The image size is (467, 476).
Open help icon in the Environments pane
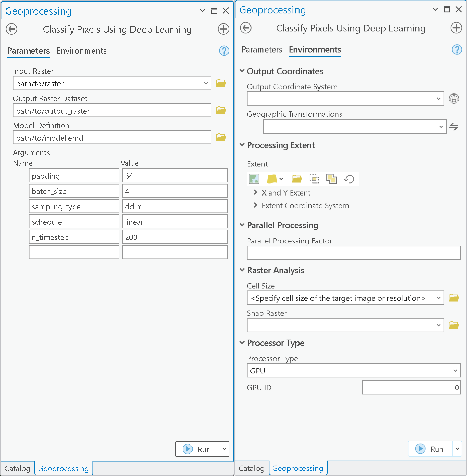point(457,50)
